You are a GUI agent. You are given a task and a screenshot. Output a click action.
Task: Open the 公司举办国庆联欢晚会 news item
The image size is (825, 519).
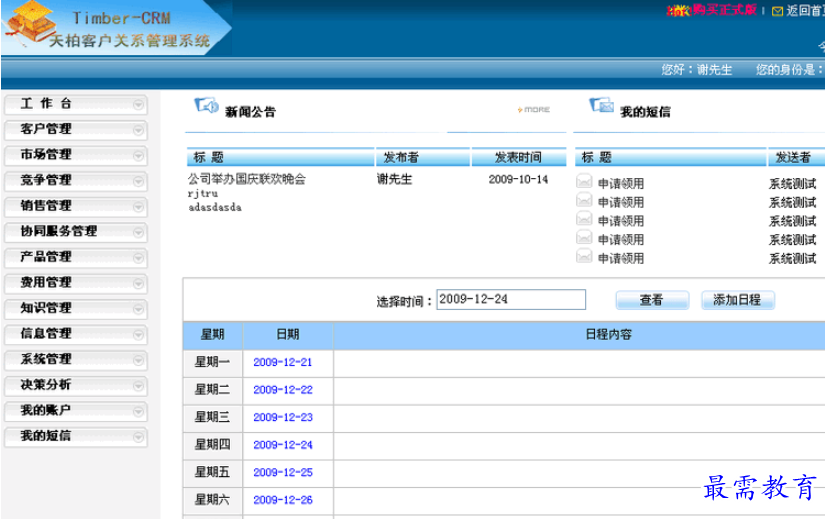(x=246, y=179)
